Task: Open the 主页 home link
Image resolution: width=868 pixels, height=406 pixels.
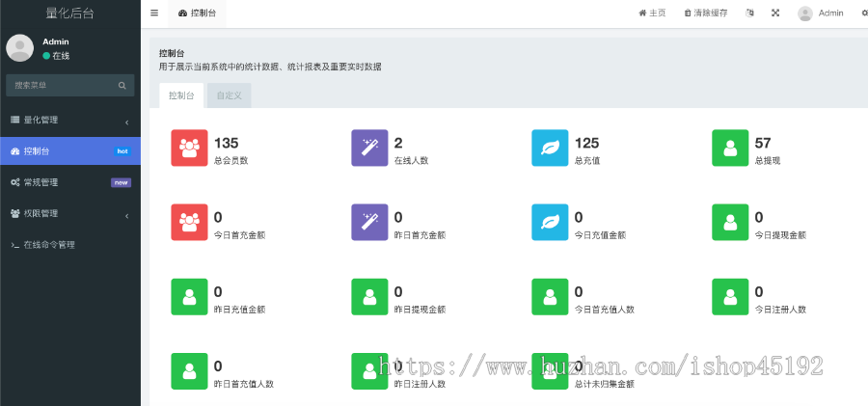Action: coord(652,13)
